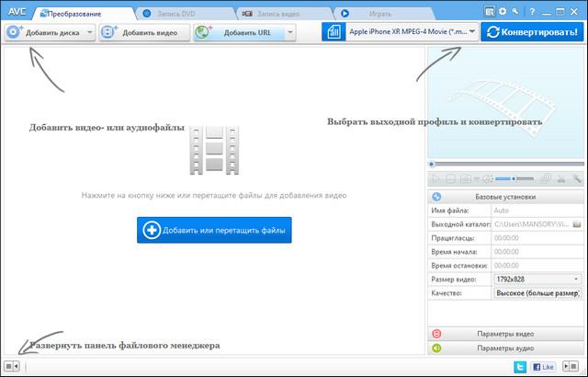Click Добавить диска button
Viewport: 588px width, 377px height.
click(45, 32)
